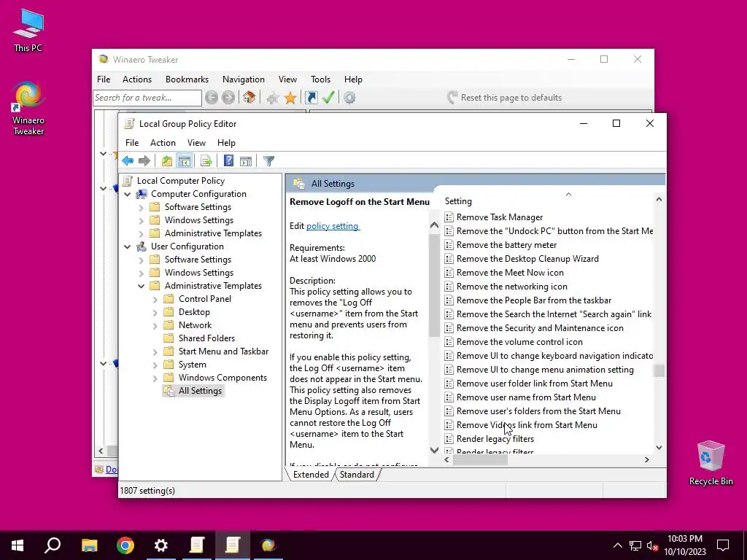The image size is (747, 560).
Task: Click the muted volume tray icon
Action: 653,545
